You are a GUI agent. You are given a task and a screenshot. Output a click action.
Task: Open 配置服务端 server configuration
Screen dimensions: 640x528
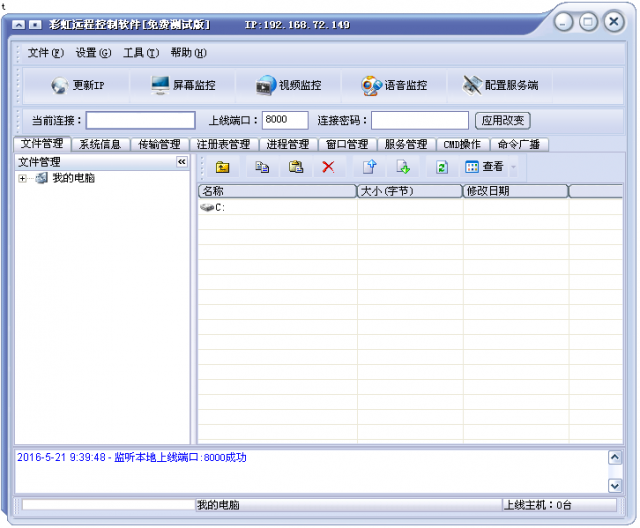500,85
